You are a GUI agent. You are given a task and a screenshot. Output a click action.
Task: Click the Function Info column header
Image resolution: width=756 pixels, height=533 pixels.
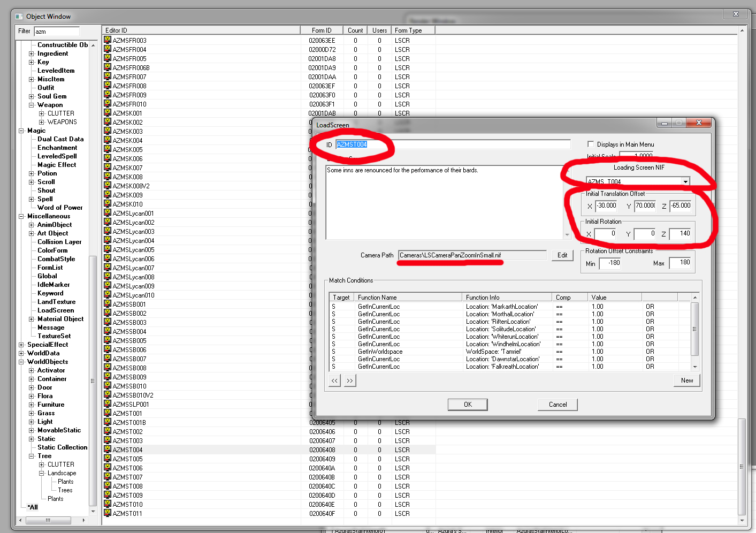tap(507, 298)
